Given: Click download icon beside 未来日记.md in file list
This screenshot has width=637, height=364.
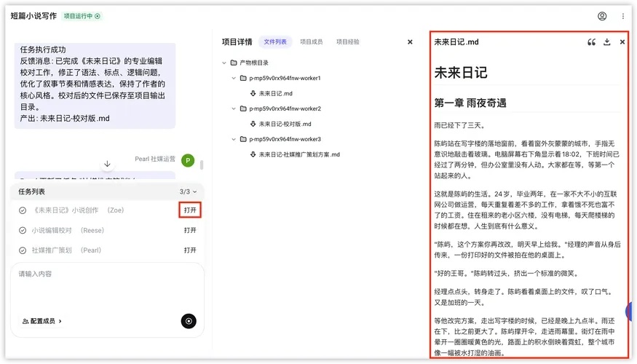Looking at the screenshot, I should [x=253, y=93].
